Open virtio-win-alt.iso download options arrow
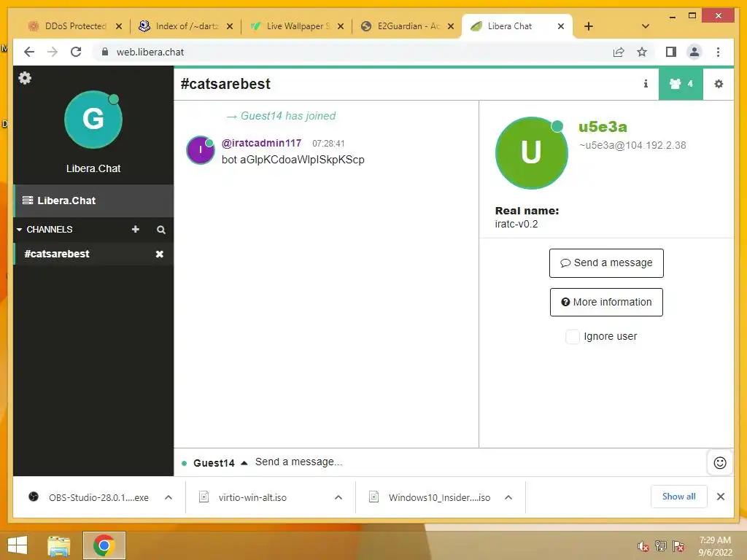Screen dimensions: 747x560 [x=338, y=497]
